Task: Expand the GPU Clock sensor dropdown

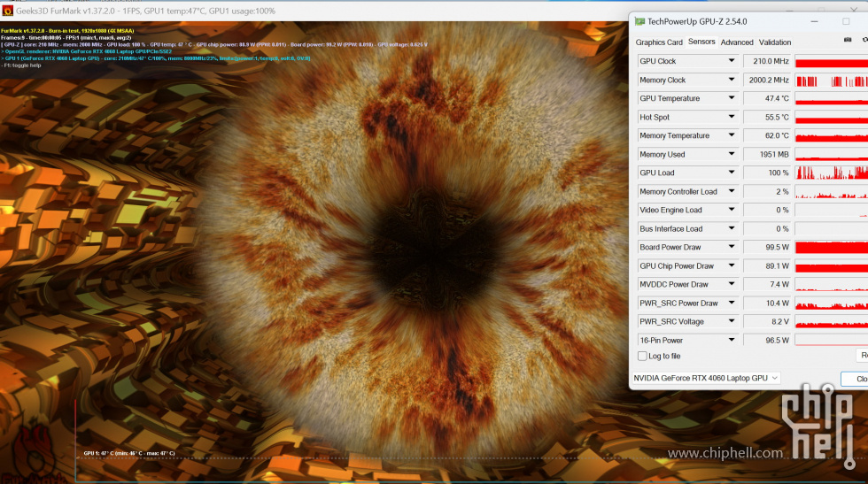Action: point(732,61)
